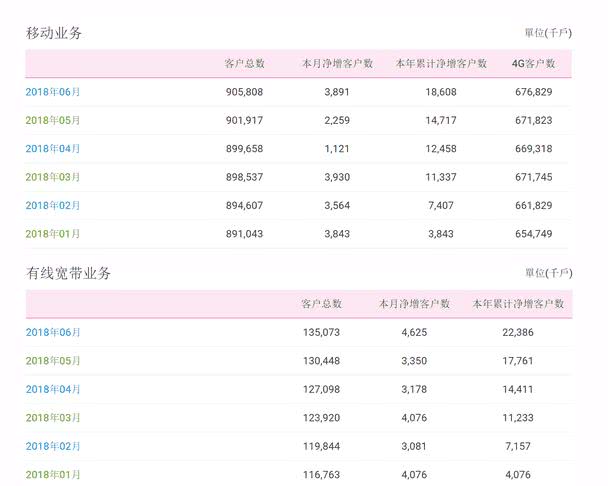Viewport: 608px width, 486px height.
Task: Open the 2018年02月 broadband business link
Action: click(53, 446)
